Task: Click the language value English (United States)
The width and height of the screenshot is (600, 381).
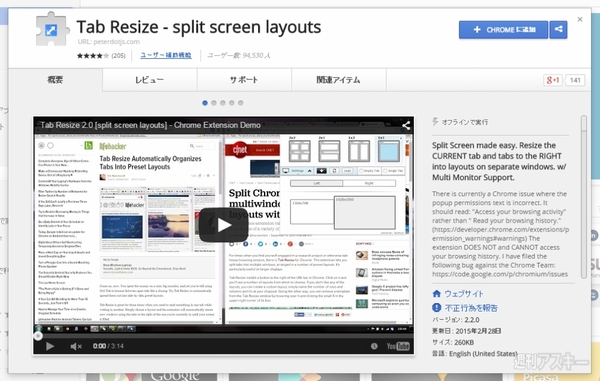Action: (x=483, y=354)
